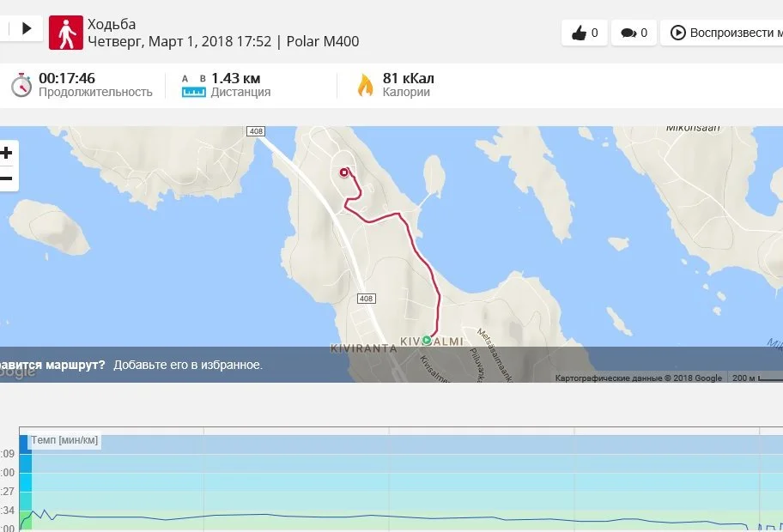Click the play button at top left
This screenshot has width=783, height=532.
pyautogui.click(x=26, y=28)
